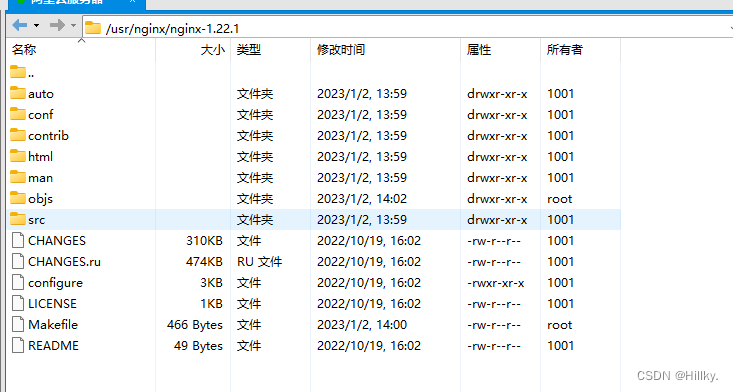The image size is (733, 392).
Task: Select the file name 'CHANGES.ru'
Action: [x=65, y=262]
